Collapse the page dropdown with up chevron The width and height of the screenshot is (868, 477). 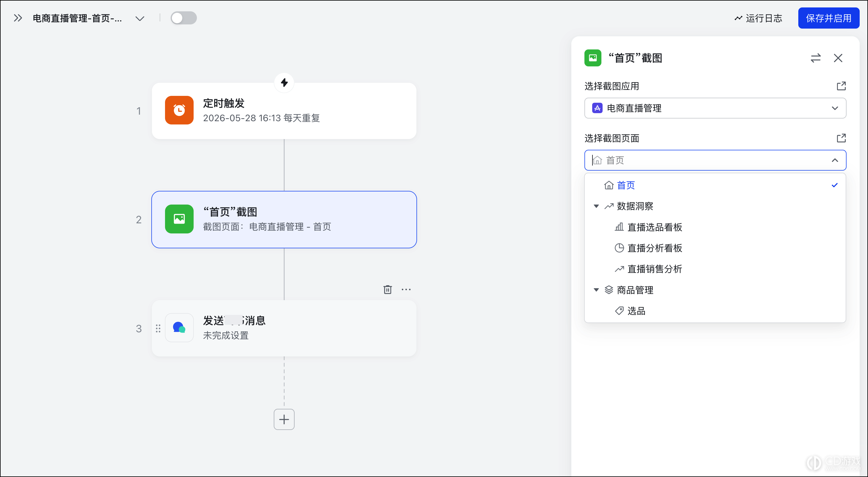[x=835, y=160]
